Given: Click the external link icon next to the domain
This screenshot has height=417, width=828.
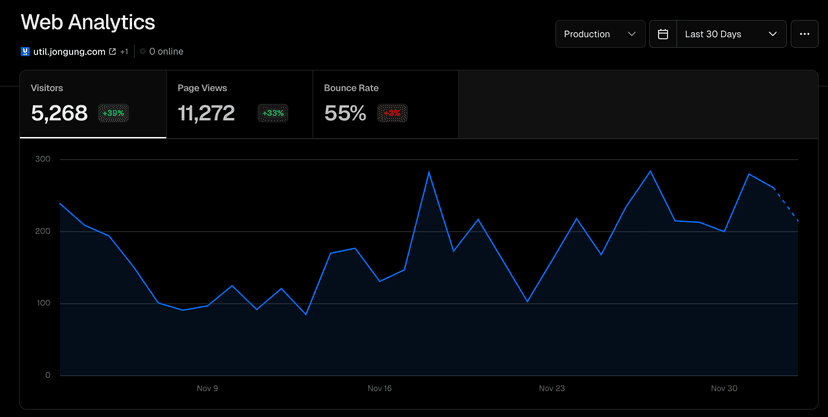Looking at the screenshot, I should pyautogui.click(x=112, y=51).
